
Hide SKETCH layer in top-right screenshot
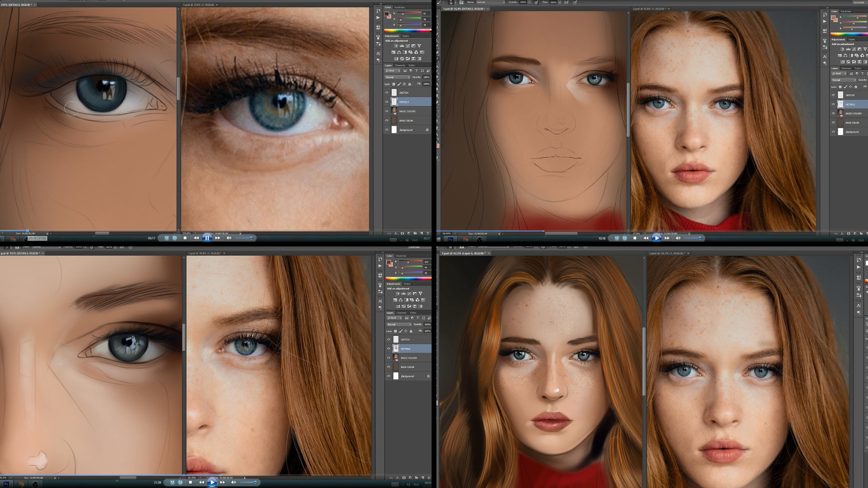click(x=833, y=95)
